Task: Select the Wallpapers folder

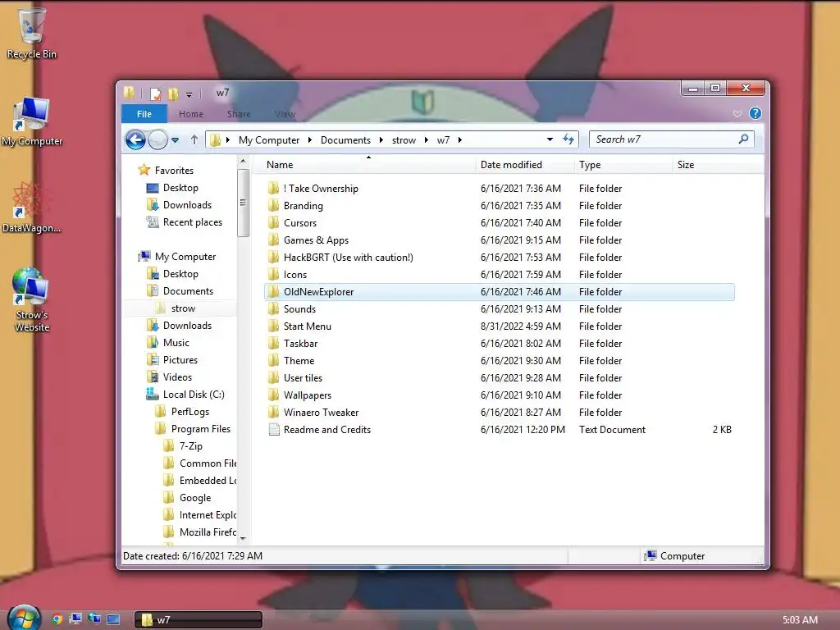Action: pos(308,395)
